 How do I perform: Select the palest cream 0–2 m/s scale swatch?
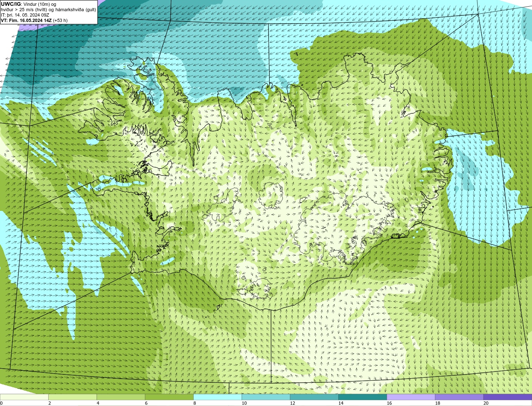[x=24, y=397]
